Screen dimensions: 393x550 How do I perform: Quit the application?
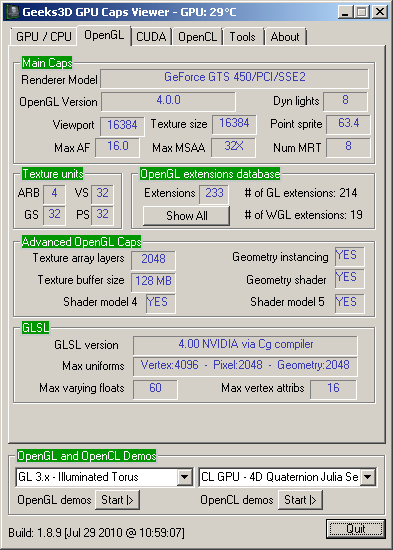[x=356, y=529]
